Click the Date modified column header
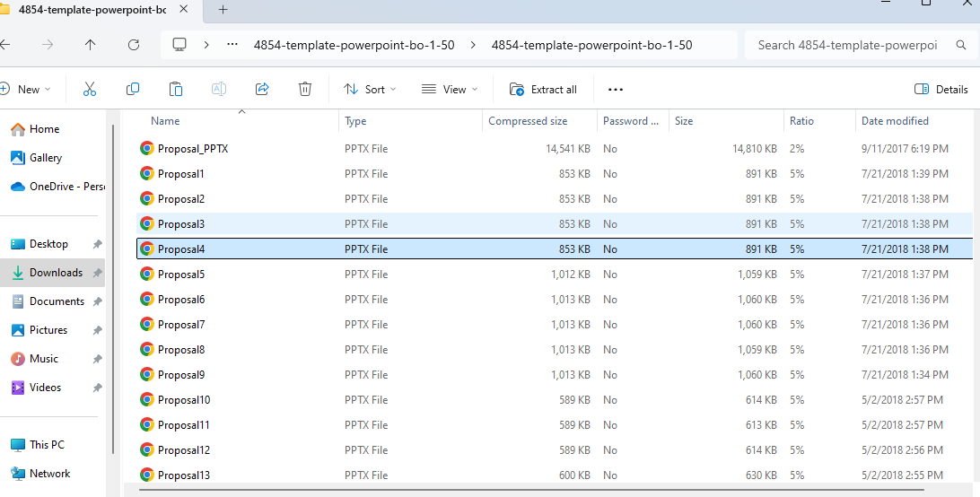Viewport: 980px width, 497px height. tap(895, 121)
